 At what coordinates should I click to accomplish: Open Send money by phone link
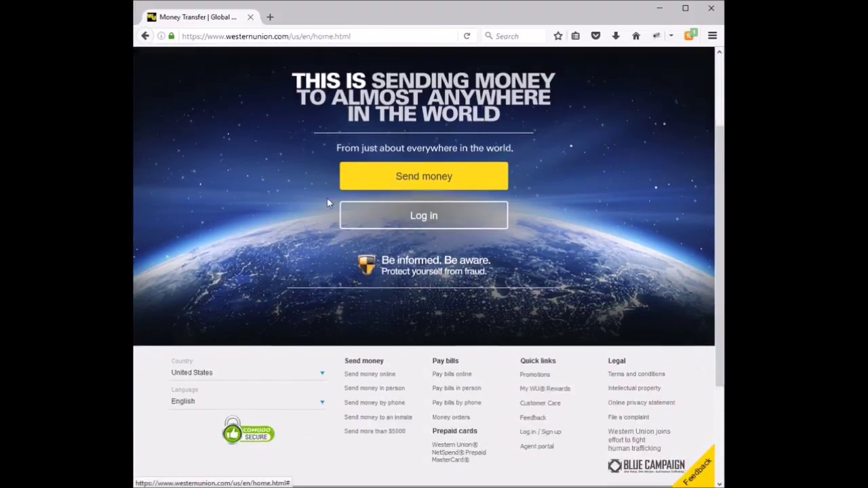[374, 403]
